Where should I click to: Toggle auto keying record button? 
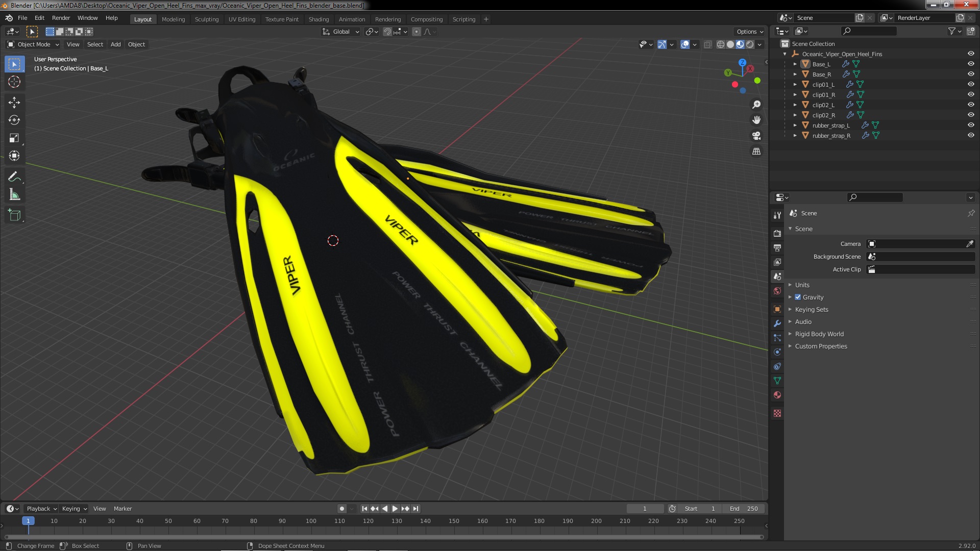341,509
